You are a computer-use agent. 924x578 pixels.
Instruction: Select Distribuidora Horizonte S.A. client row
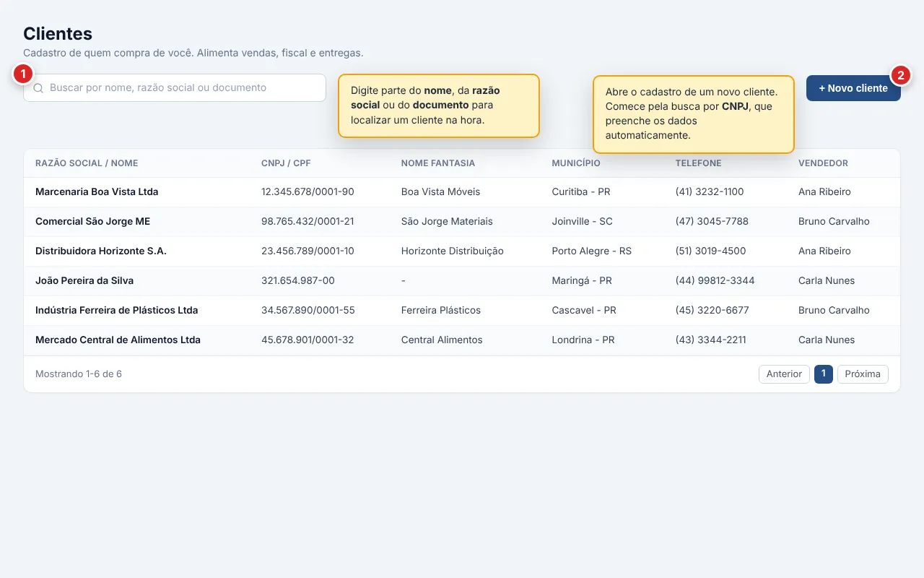462,251
